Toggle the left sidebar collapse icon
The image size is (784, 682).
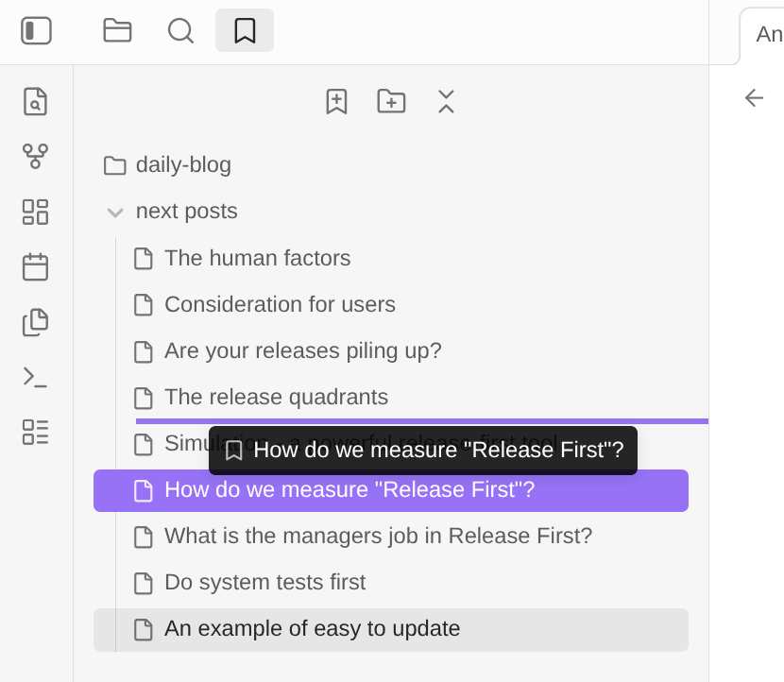click(x=36, y=31)
